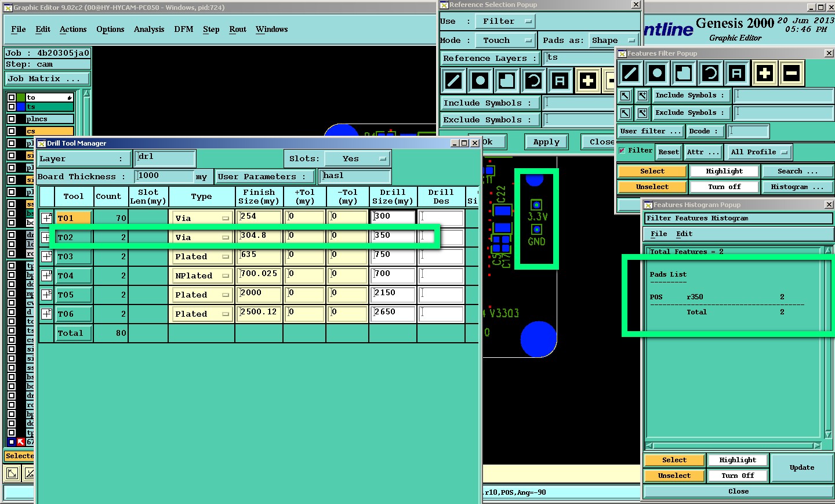
Task: Click blue color swatch of layer 'ts'
Action: point(21,107)
